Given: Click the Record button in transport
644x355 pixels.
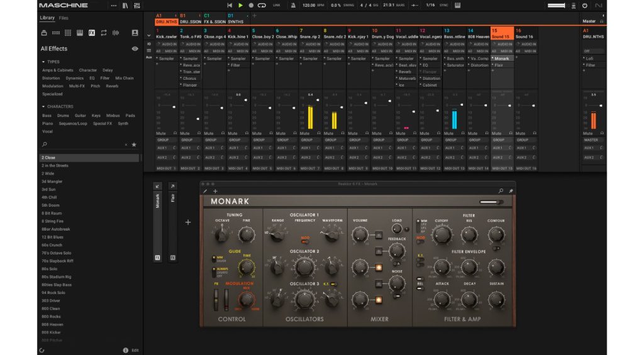Looking at the screenshot, I should point(251,5).
